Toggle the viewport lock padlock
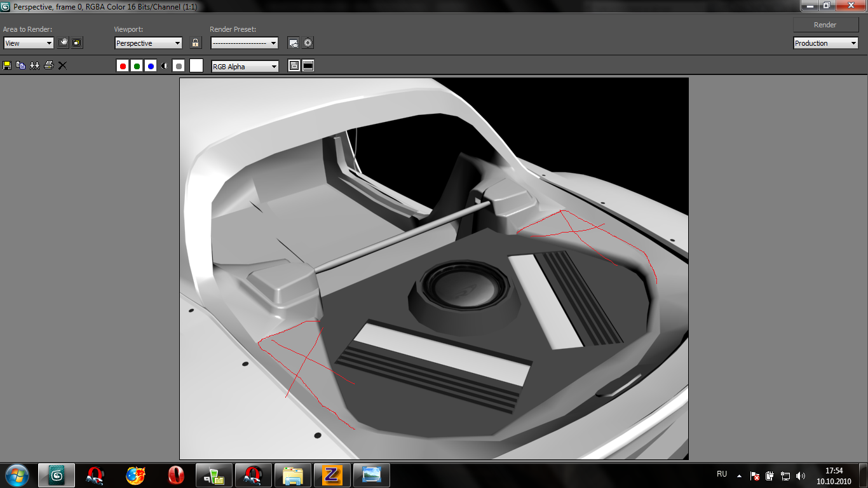This screenshot has height=488, width=868. 196,43
